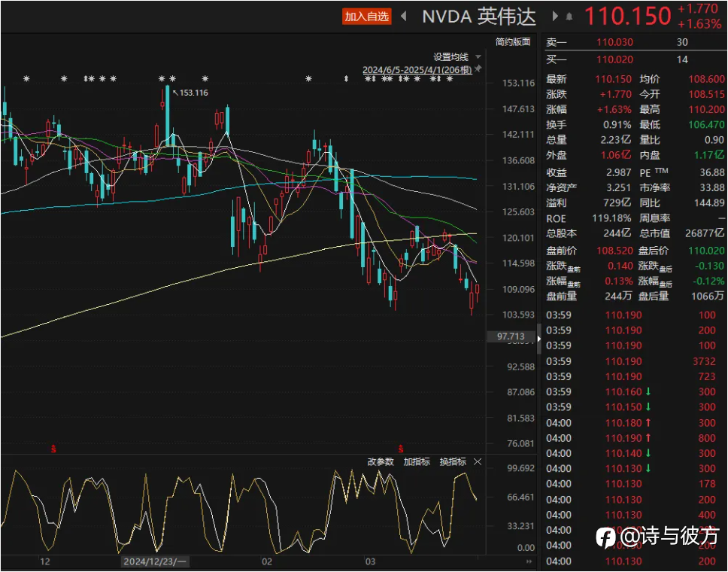
Task: Click the 均价 value 108.600
Action: 707,80
